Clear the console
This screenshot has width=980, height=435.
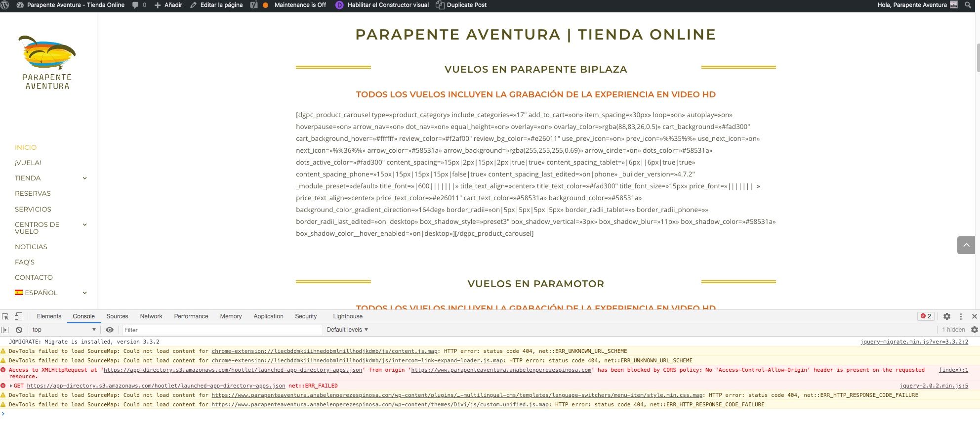click(x=19, y=330)
